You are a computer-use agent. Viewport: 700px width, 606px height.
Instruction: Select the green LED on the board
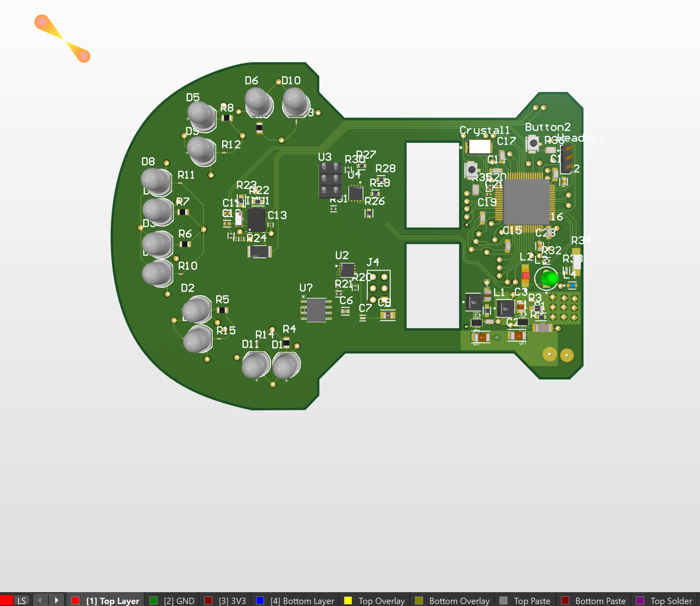[x=549, y=279]
